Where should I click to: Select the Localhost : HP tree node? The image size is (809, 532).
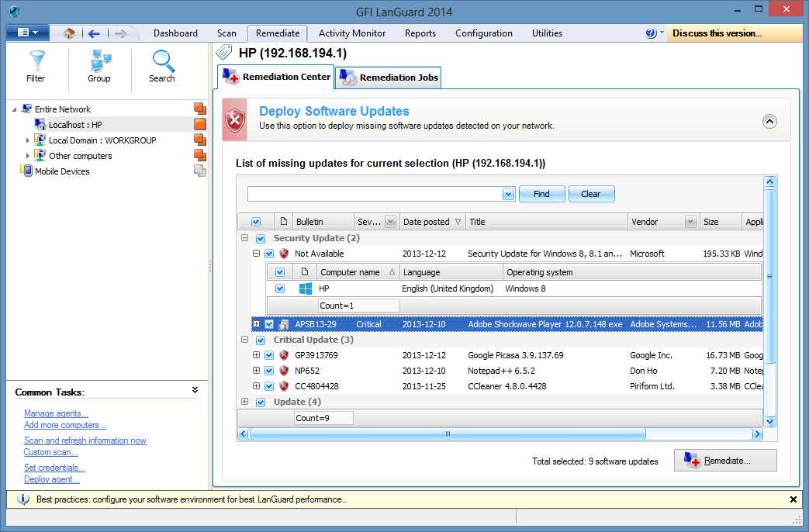click(x=75, y=125)
